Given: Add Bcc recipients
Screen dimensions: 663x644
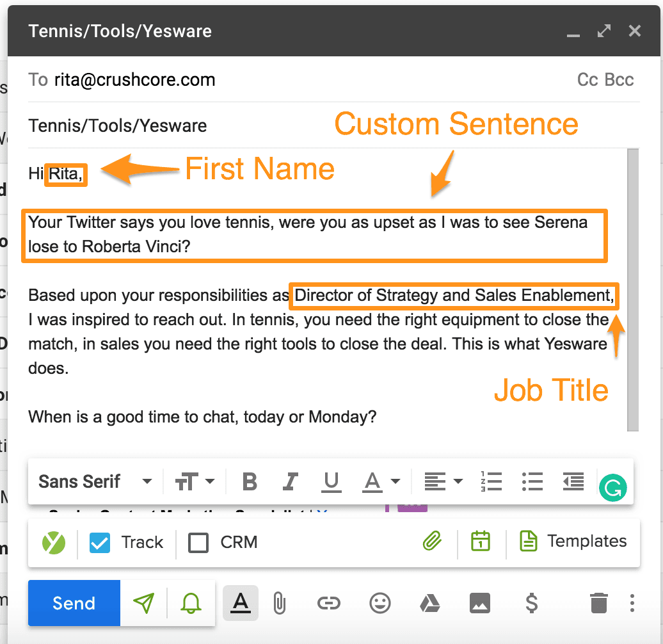Looking at the screenshot, I should click(x=619, y=80).
